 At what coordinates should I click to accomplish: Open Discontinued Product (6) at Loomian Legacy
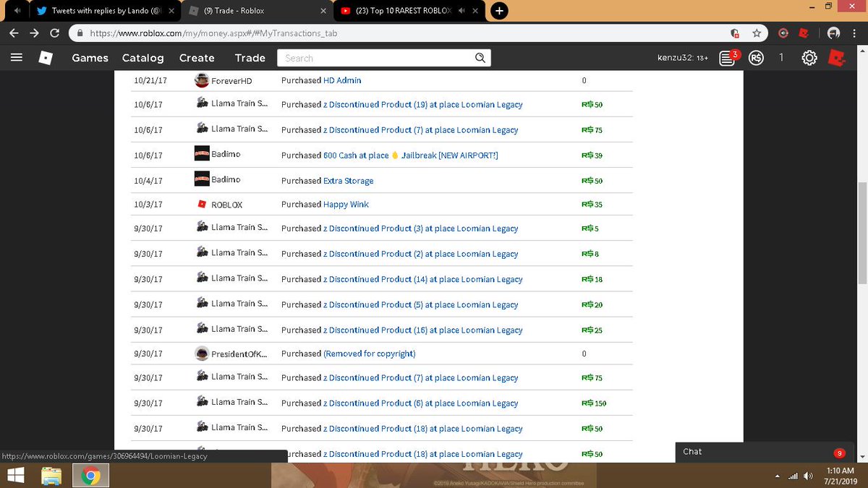421,403
